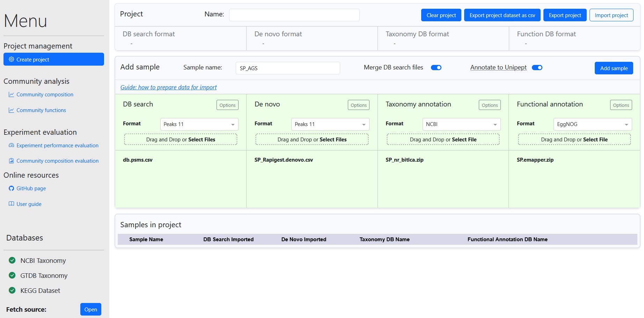This screenshot has height=318, width=644.
Task: Click the project Name text field
Action: 294,15
